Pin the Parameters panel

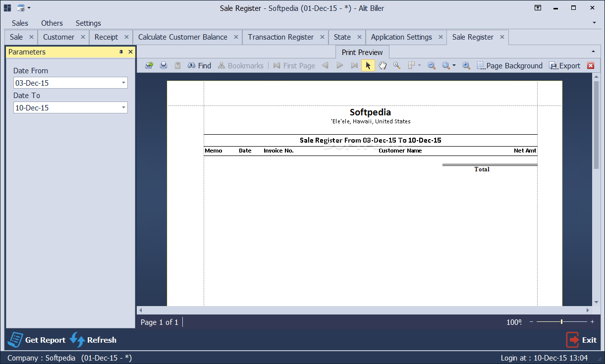click(x=121, y=52)
